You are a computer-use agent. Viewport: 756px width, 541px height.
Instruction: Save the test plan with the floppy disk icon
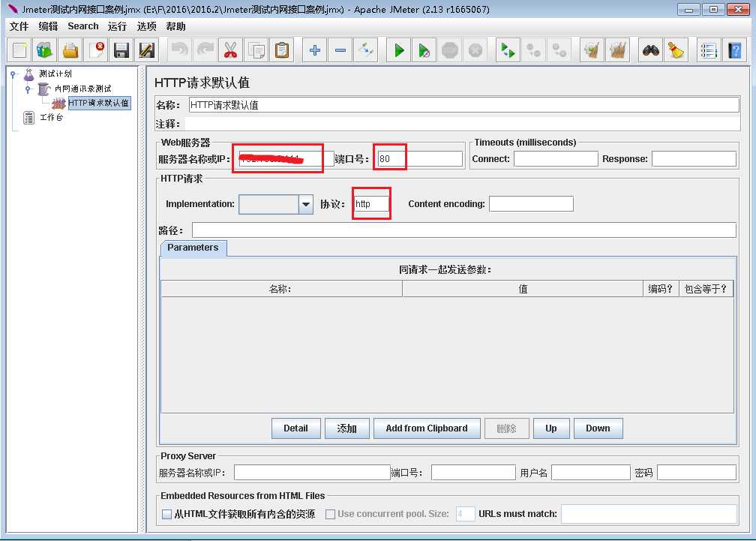tap(121, 50)
